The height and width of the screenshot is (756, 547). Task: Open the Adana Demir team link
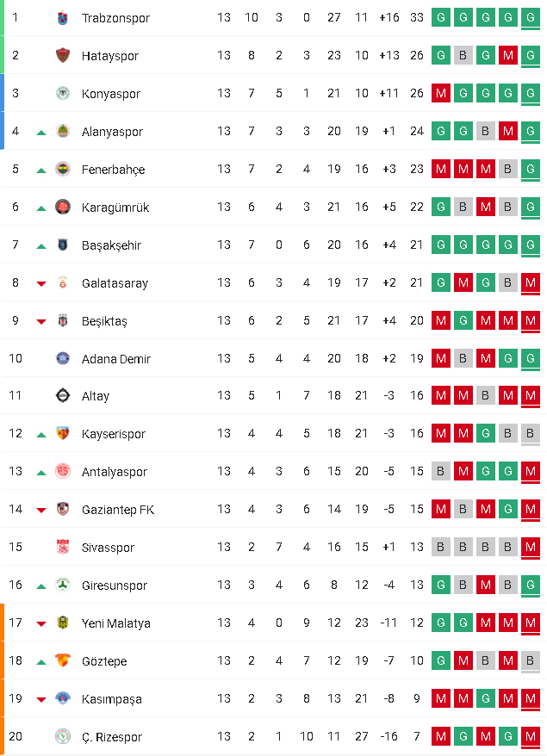click(116, 358)
